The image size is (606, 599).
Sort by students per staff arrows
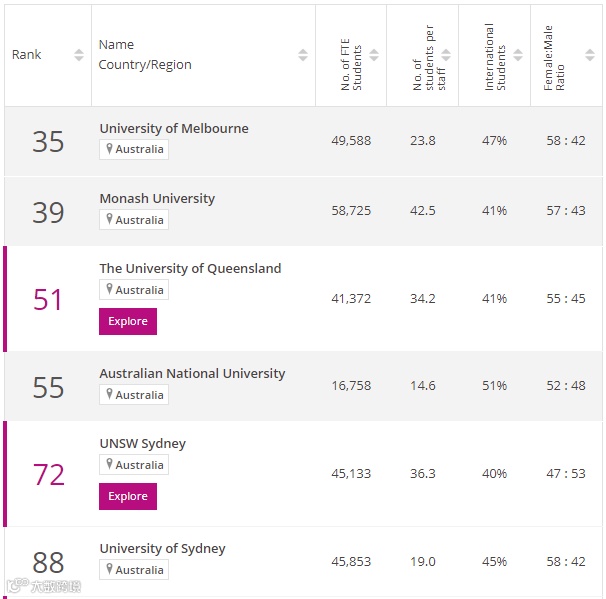(446, 55)
